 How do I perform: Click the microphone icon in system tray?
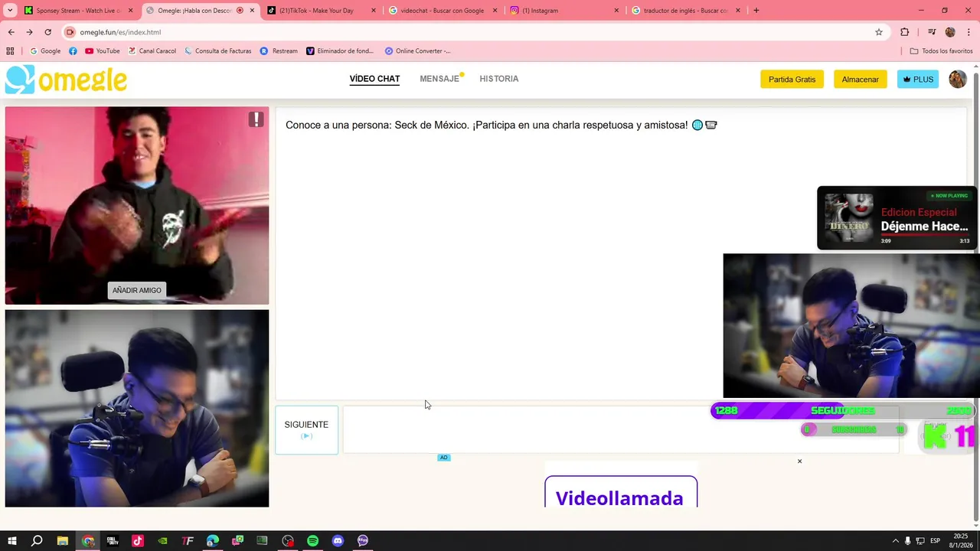(x=908, y=541)
